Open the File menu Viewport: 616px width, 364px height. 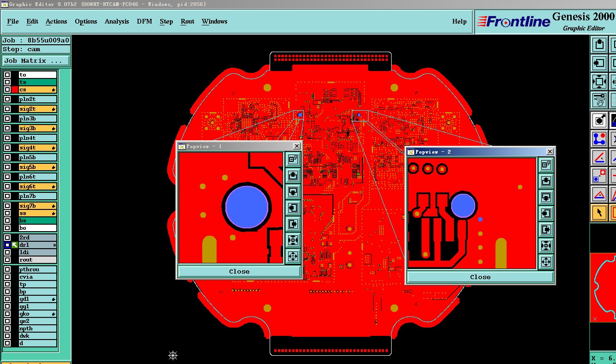[13, 21]
